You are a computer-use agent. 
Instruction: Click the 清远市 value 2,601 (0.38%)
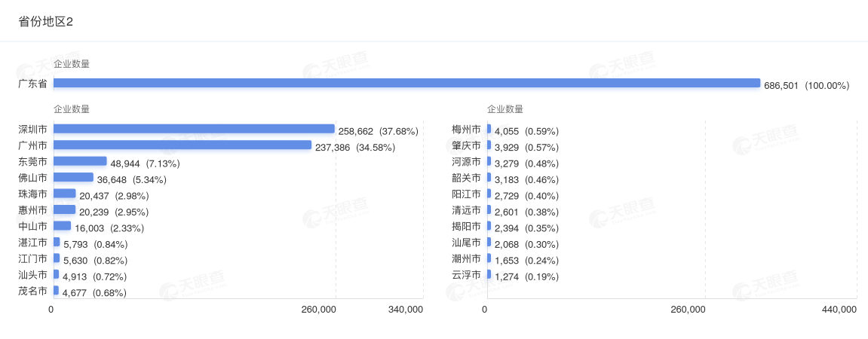(526, 212)
